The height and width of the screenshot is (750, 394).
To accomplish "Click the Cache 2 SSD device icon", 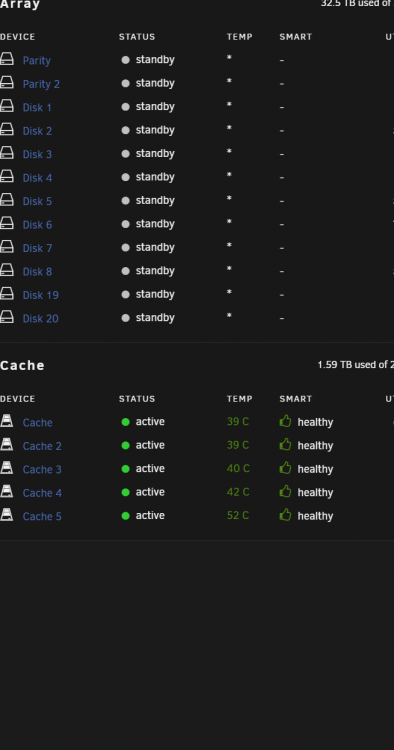I will [x=7, y=444].
